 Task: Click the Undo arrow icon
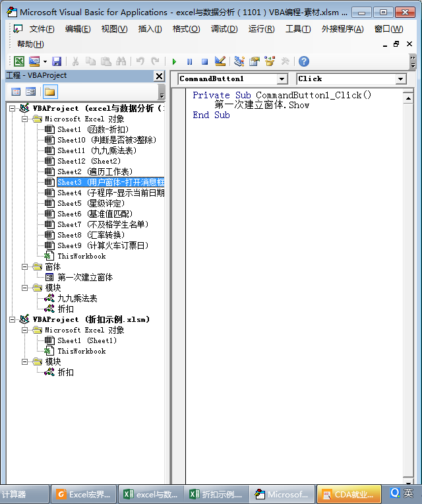click(140, 61)
